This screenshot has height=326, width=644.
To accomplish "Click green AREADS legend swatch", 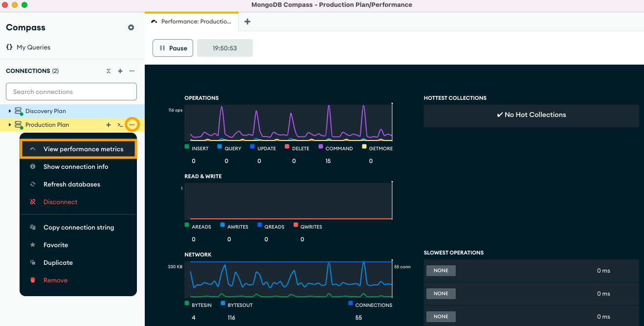I will [187, 225].
